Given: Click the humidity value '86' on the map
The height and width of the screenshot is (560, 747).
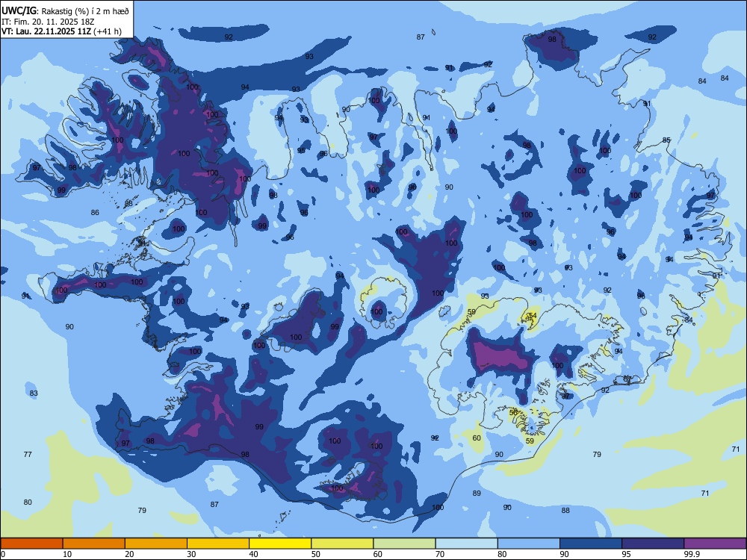Looking at the screenshot, I should coord(95,212).
